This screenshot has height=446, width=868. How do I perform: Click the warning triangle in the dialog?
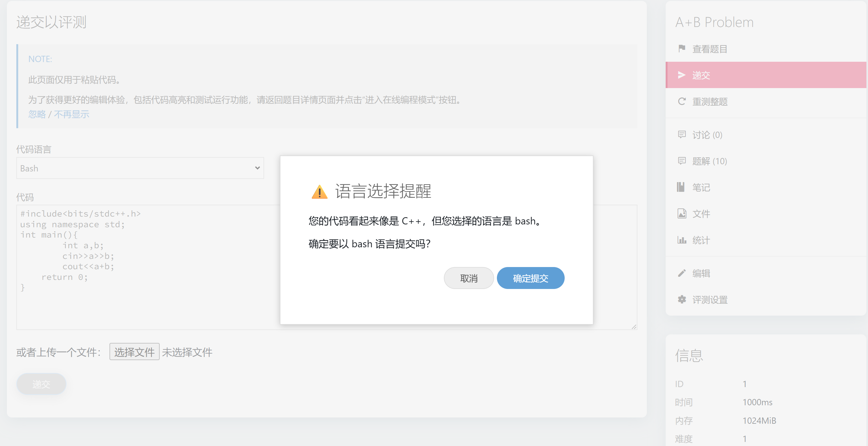pos(319,192)
